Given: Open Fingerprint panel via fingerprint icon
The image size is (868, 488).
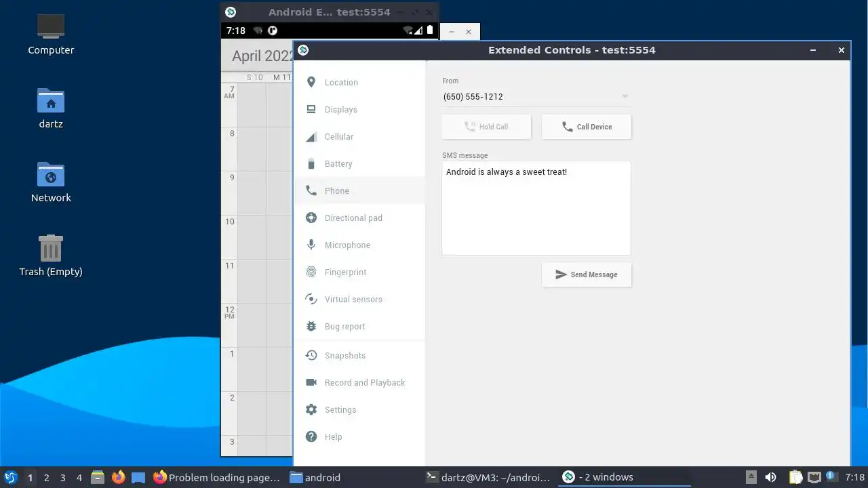Looking at the screenshot, I should pyautogui.click(x=311, y=272).
